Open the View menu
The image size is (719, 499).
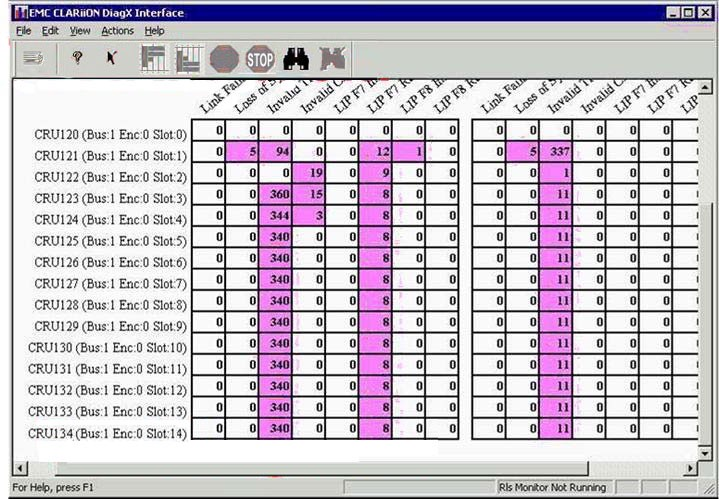point(80,31)
